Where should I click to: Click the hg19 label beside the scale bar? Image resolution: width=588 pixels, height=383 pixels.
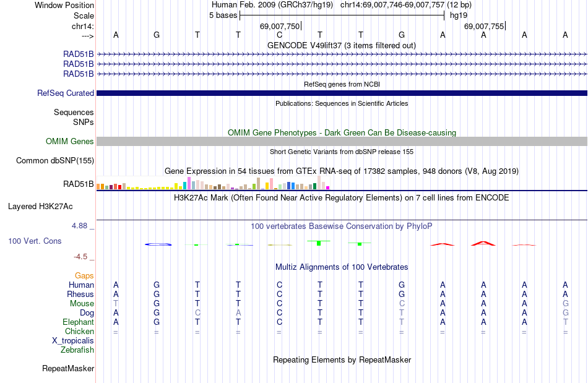[x=459, y=15]
